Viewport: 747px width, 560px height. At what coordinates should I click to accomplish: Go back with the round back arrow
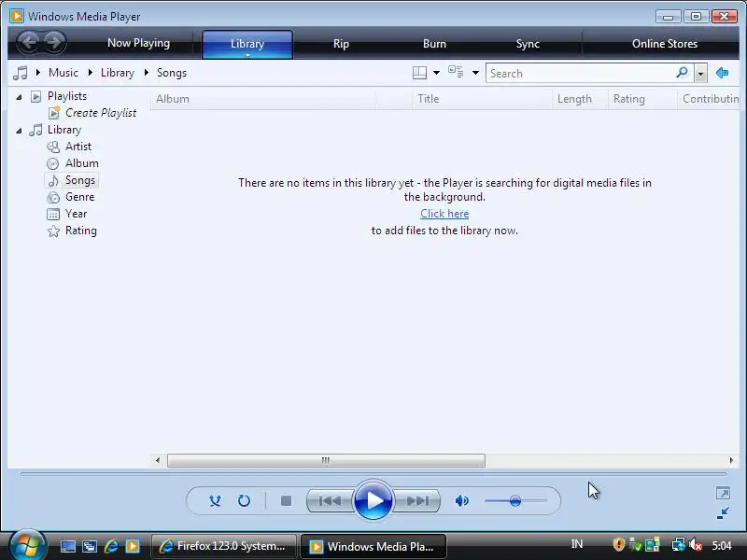(29, 42)
